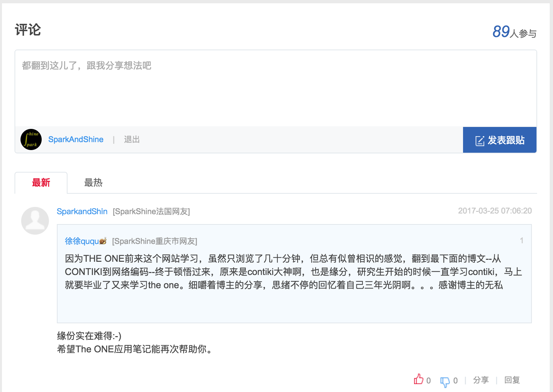553x392 pixels.
Task: Click the quote floor number 1
Action: pyautogui.click(x=522, y=241)
